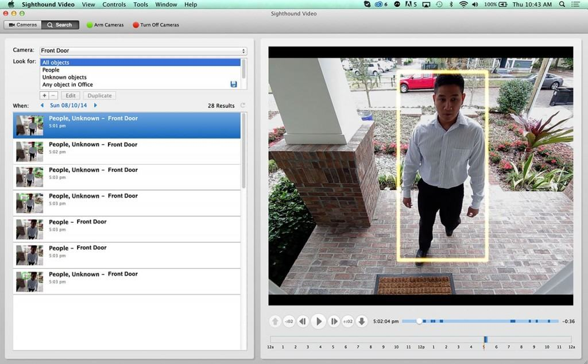Viewport: 588px width, 364px height.
Task: Open the Camera dropdown showing Front Door
Action: point(143,51)
